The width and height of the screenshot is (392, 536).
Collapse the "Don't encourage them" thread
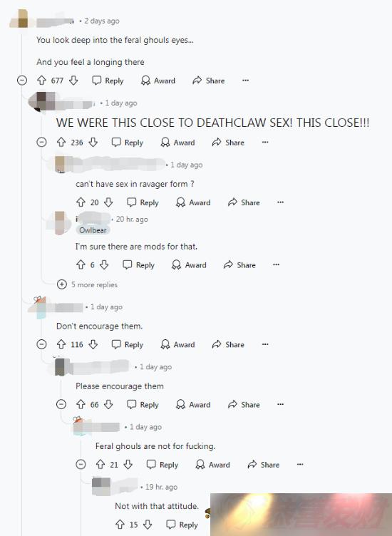42,344
